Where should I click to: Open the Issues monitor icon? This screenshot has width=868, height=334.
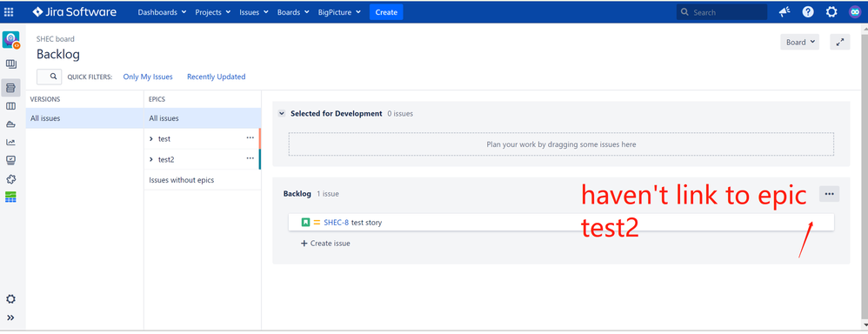10,161
